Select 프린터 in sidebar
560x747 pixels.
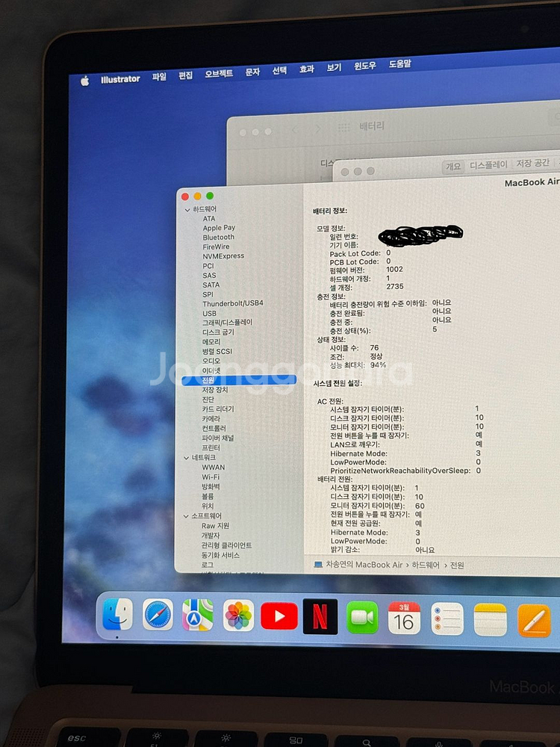point(211,447)
